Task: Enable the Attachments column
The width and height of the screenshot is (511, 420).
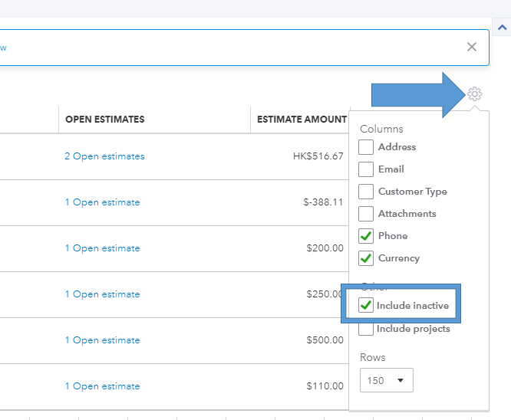Action: 366,214
